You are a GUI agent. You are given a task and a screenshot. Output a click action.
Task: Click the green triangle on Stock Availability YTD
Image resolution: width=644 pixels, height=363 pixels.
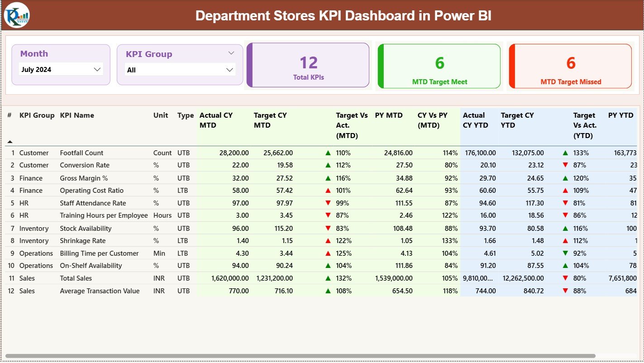point(566,228)
